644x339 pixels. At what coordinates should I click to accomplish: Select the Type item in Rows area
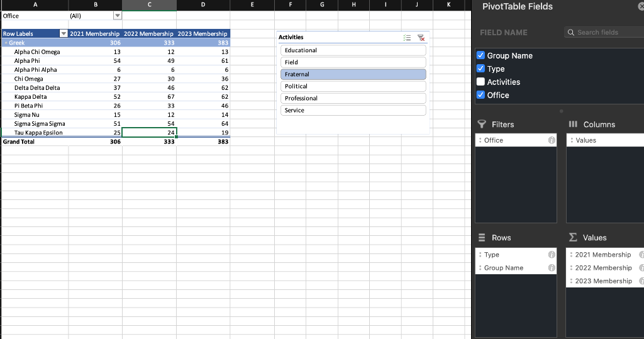click(516, 255)
